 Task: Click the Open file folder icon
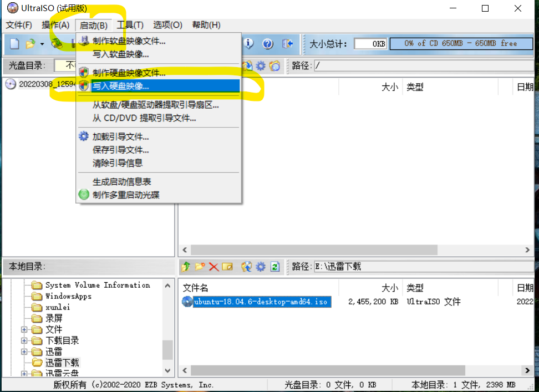click(30, 44)
